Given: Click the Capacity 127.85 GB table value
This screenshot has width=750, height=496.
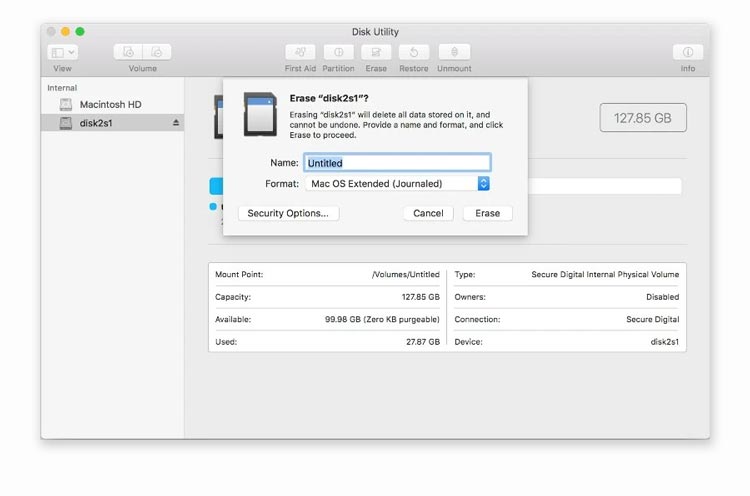Looking at the screenshot, I should 420,297.
